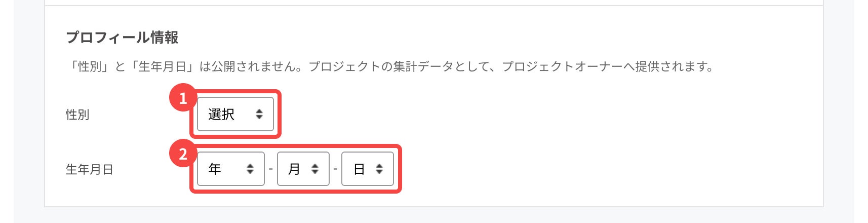Expand the 日 birth day dropdown
The height and width of the screenshot is (223, 868).
367,169
